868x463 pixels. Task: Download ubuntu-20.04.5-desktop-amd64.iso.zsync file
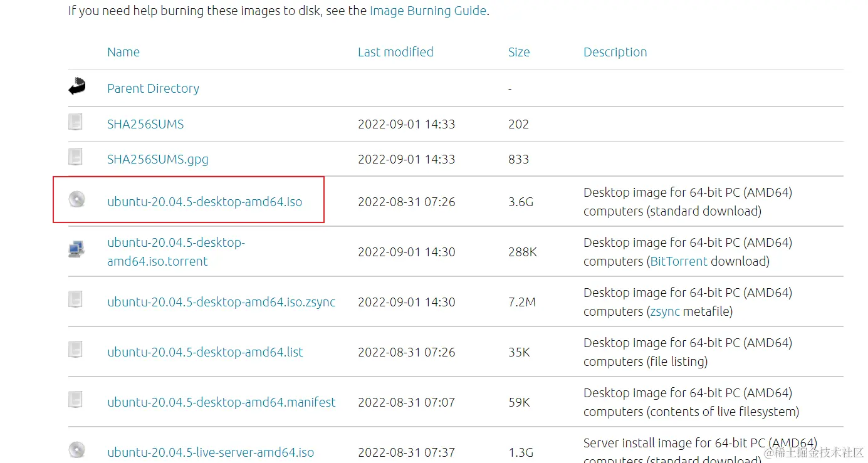pyautogui.click(x=221, y=302)
